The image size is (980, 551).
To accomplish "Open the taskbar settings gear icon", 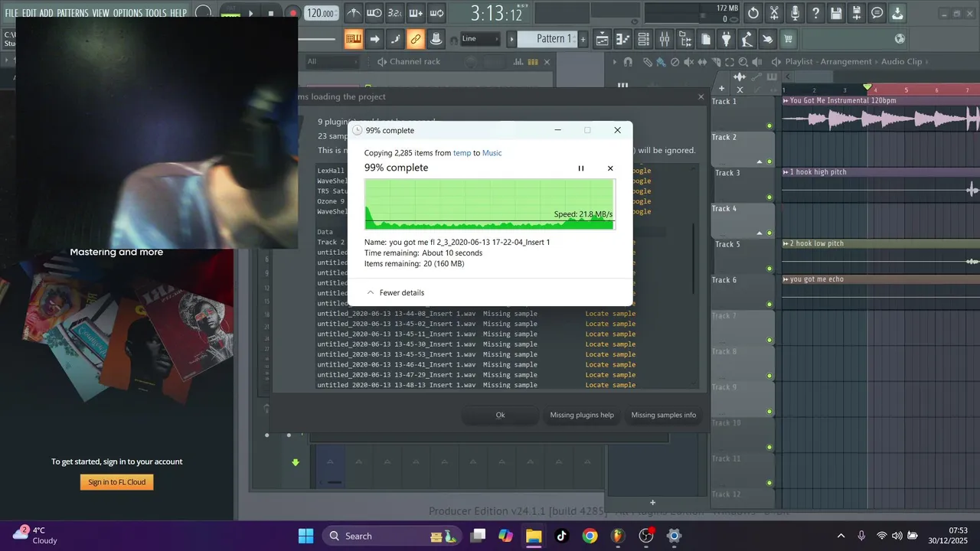I will 674,536.
